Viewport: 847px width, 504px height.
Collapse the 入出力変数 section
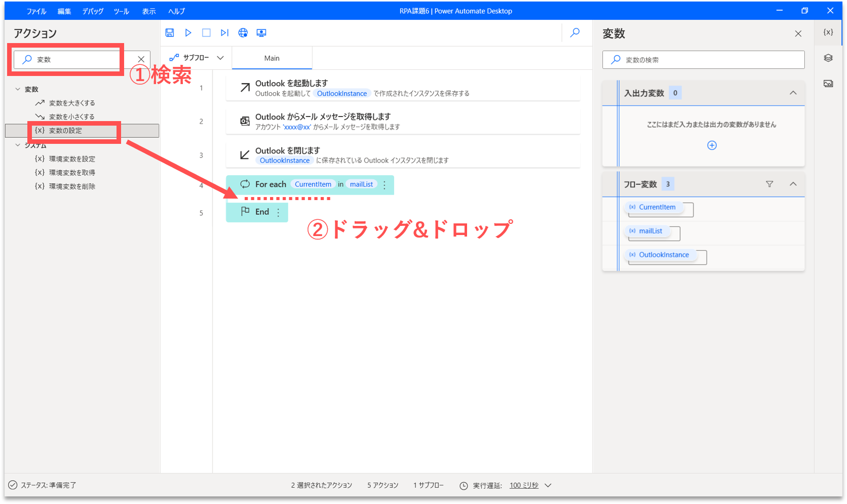793,93
